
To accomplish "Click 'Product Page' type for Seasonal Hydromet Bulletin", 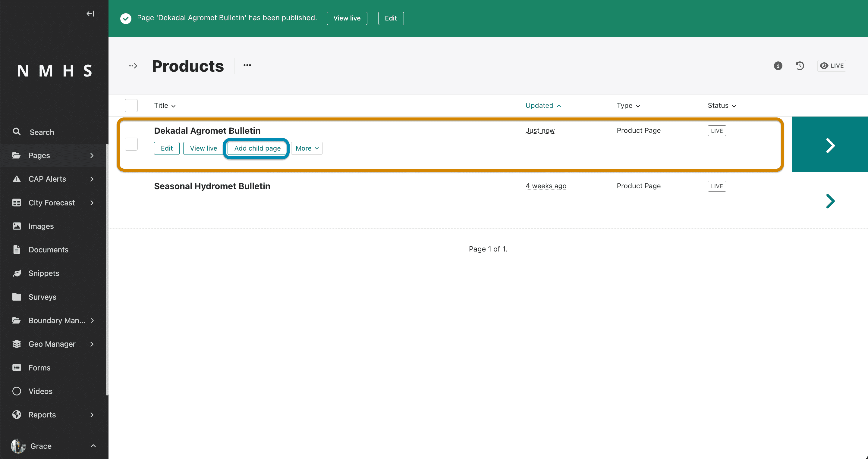I will point(638,186).
